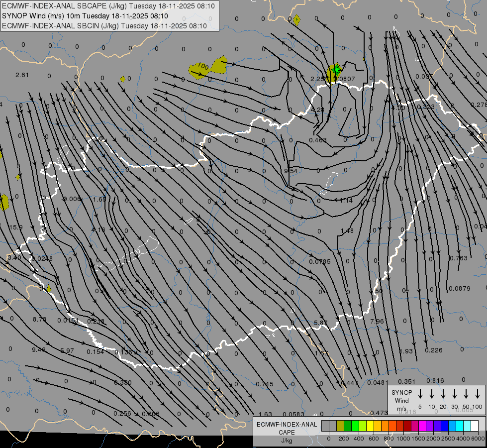Click the value 1.68 on map
Image resolution: width=487 pixels, height=448 pixels.
tap(99, 199)
